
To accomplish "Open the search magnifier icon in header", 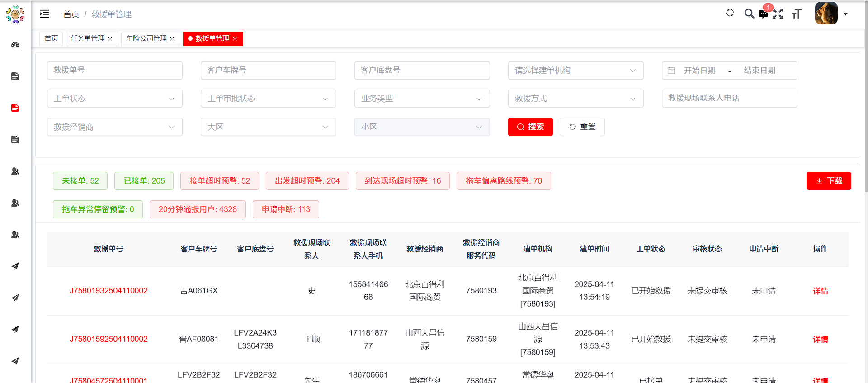I will (x=749, y=14).
